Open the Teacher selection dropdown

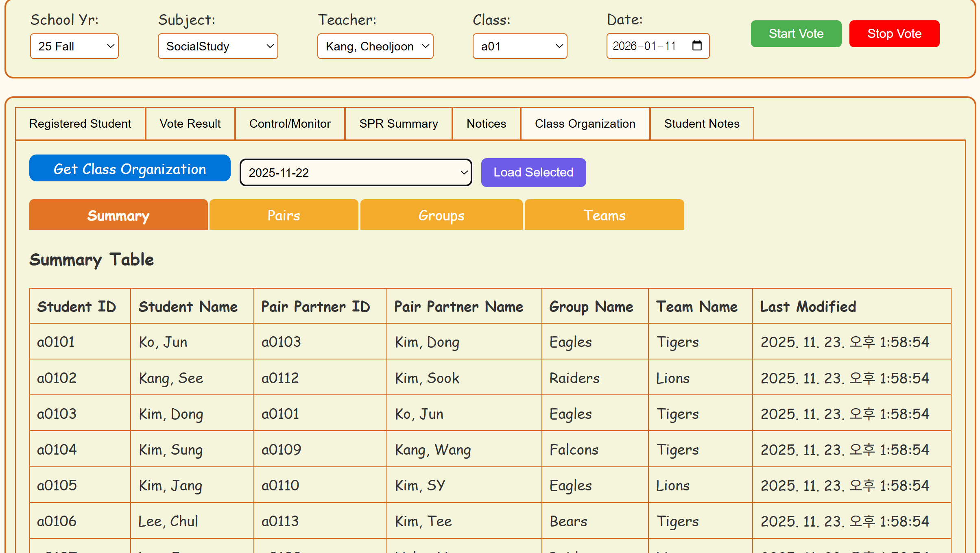click(375, 46)
